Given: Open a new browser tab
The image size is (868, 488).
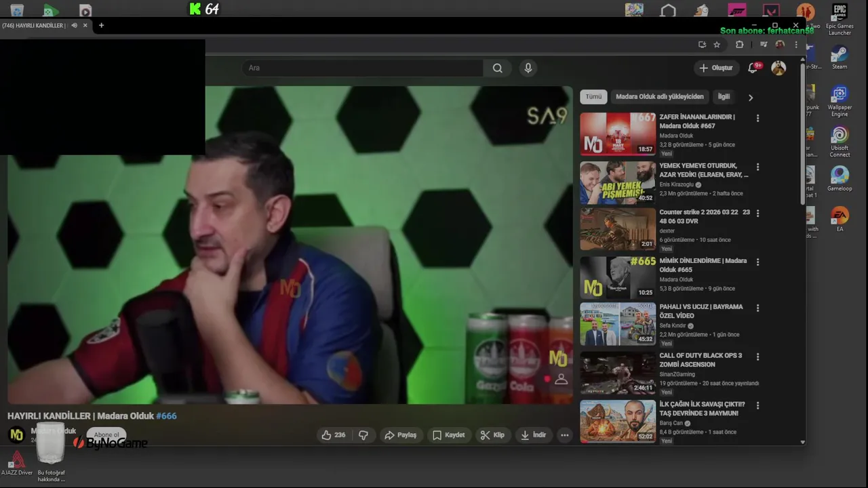Looking at the screenshot, I should click(101, 25).
